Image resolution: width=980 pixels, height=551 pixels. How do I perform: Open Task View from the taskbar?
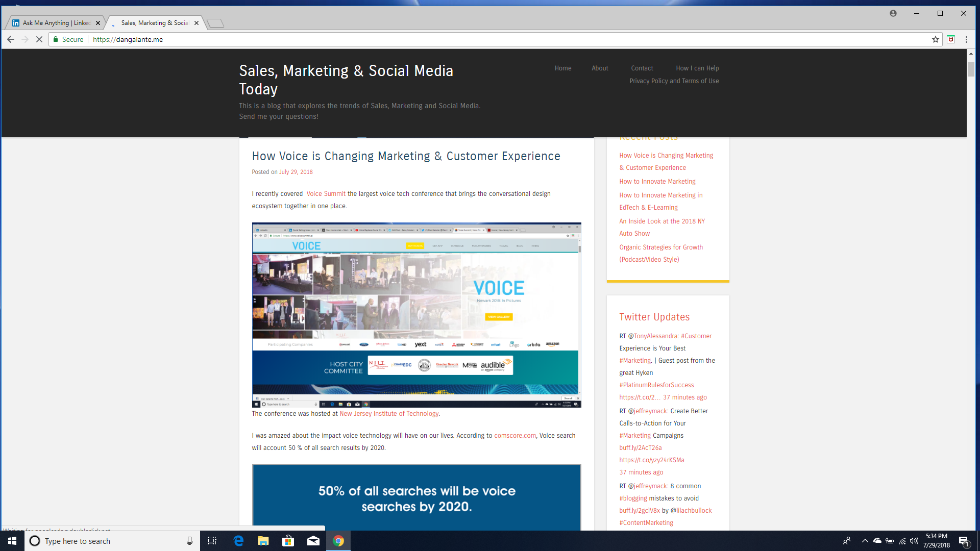(x=212, y=541)
